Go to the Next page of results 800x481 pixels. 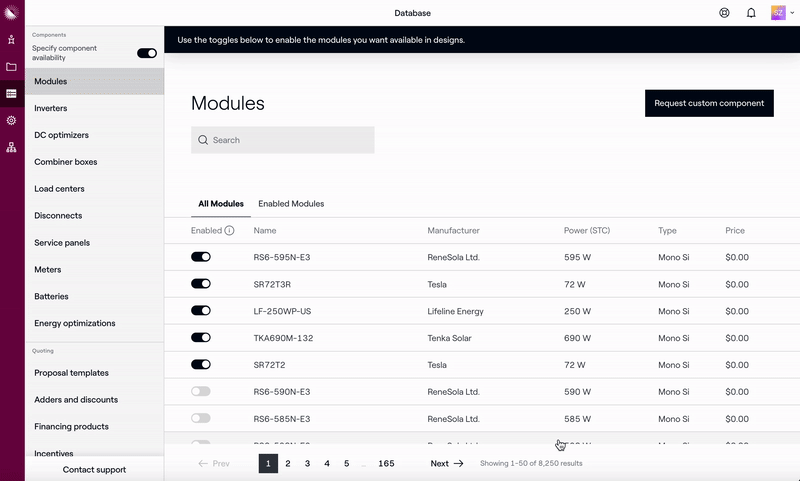point(447,464)
